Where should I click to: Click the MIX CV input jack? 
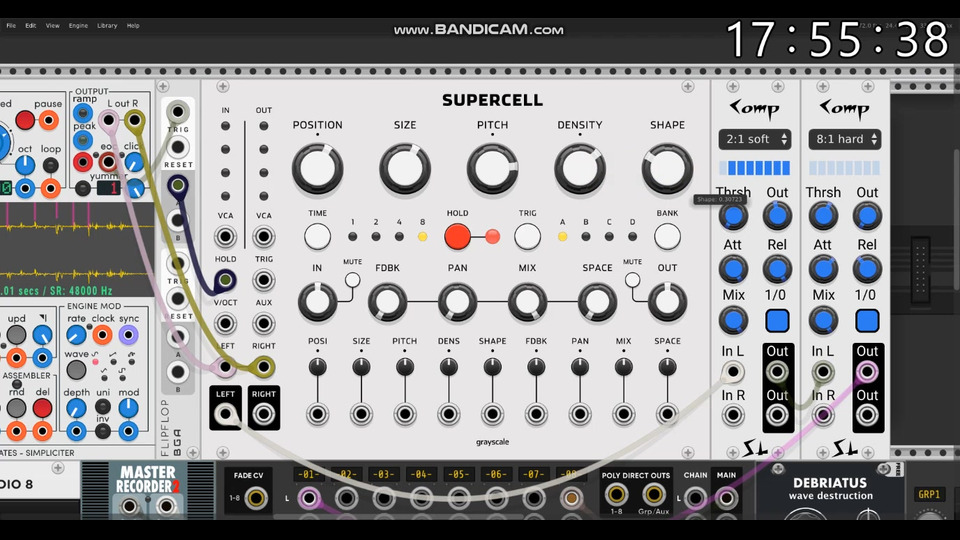point(623,414)
